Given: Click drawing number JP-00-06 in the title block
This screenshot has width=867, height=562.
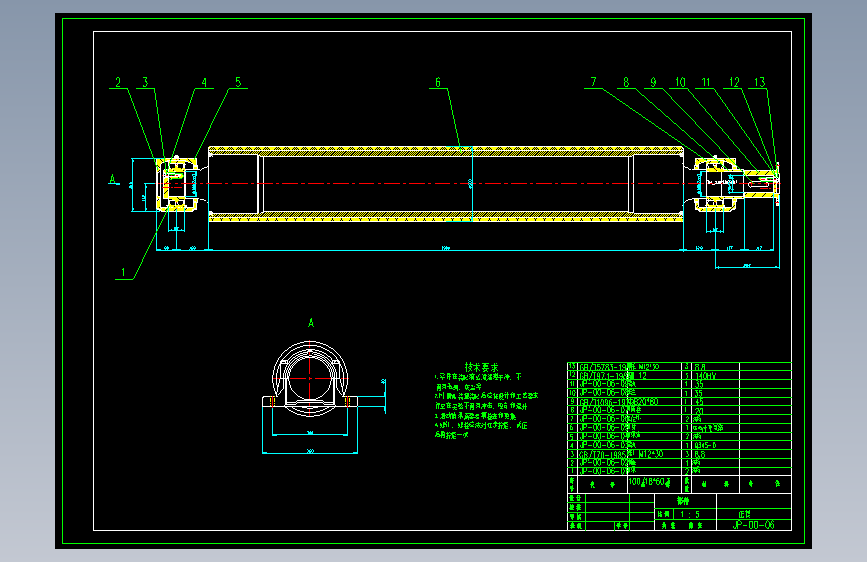Looking at the screenshot, I should coord(754,524).
